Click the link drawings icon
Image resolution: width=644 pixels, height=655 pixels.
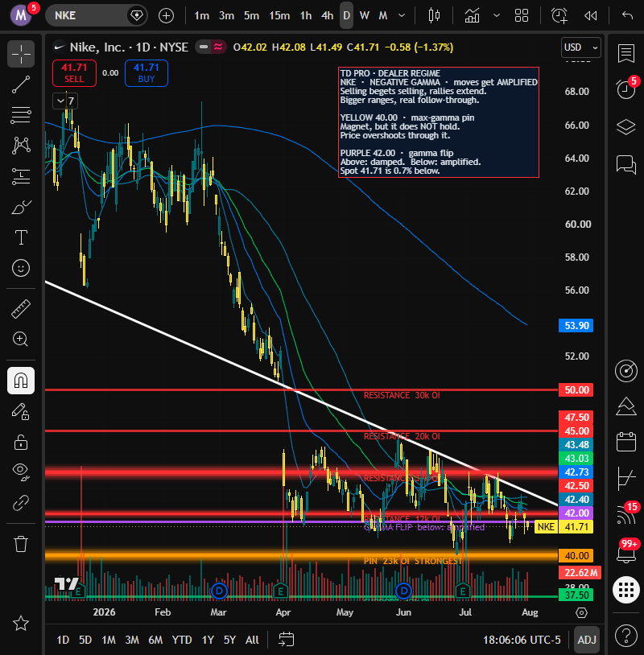pyautogui.click(x=20, y=503)
